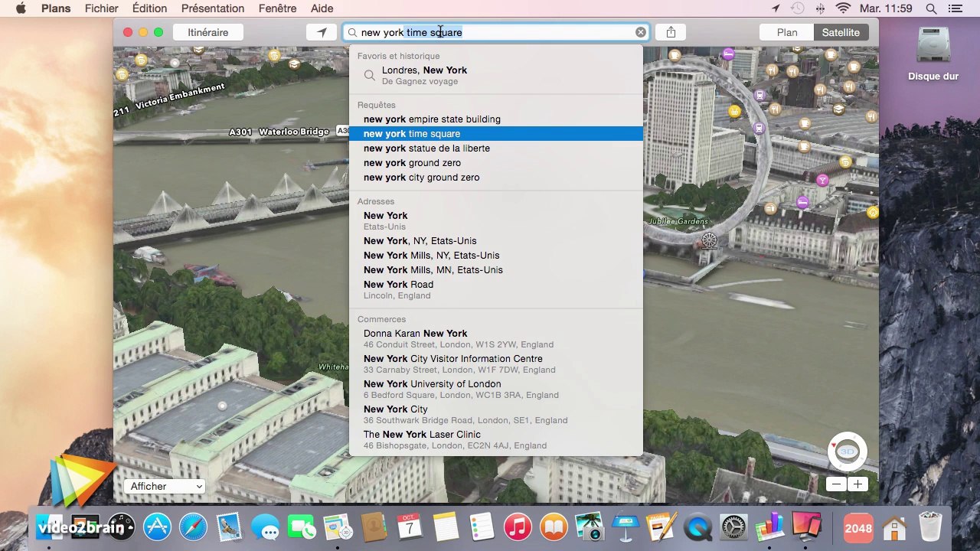Open Mail stamp icon in Dock

[x=230, y=527]
